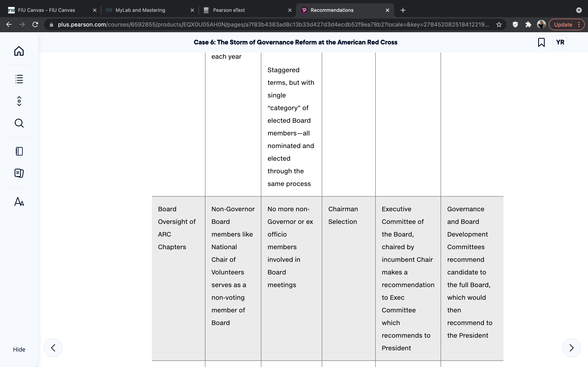Hide the left sidebar
The height and width of the screenshot is (367, 588).
click(x=19, y=349)
